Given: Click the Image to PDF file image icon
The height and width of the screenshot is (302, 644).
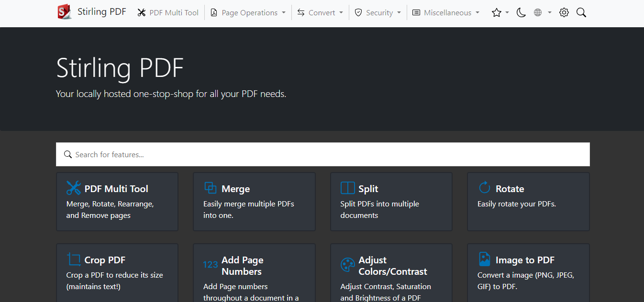Looking at the screenshot, I should 485,259.
